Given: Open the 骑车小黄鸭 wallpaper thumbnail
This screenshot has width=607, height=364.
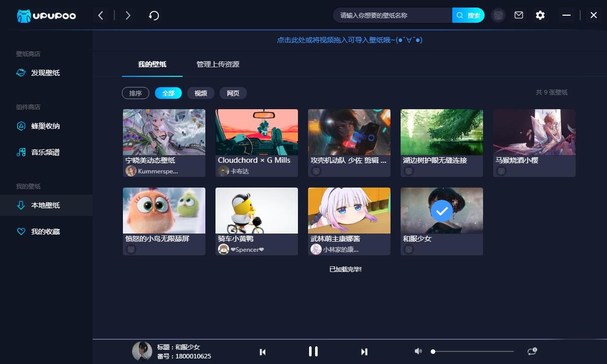Looking at the screenshot, I should pos(256,210).
